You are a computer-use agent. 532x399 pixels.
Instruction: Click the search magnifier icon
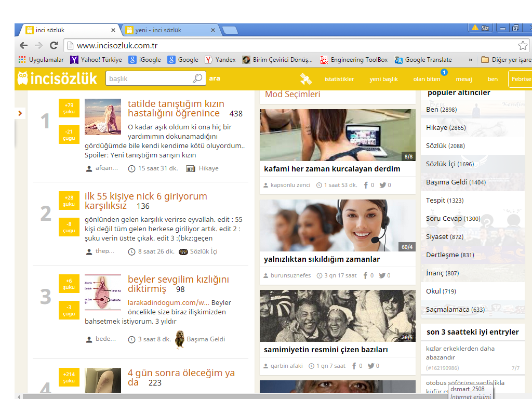point(197,78)
